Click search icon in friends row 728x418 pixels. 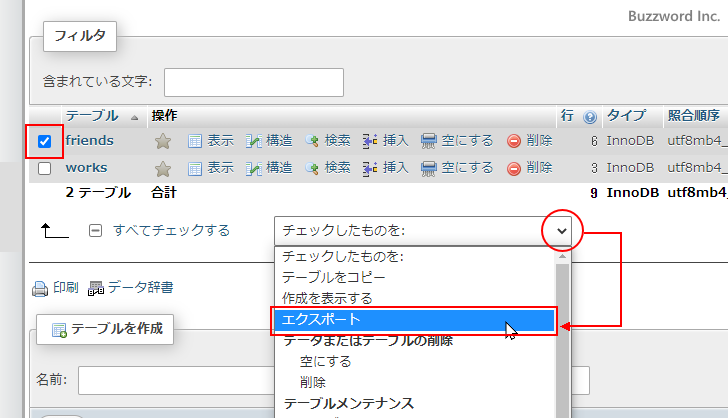pyautogui.click(x=312, y=141)
